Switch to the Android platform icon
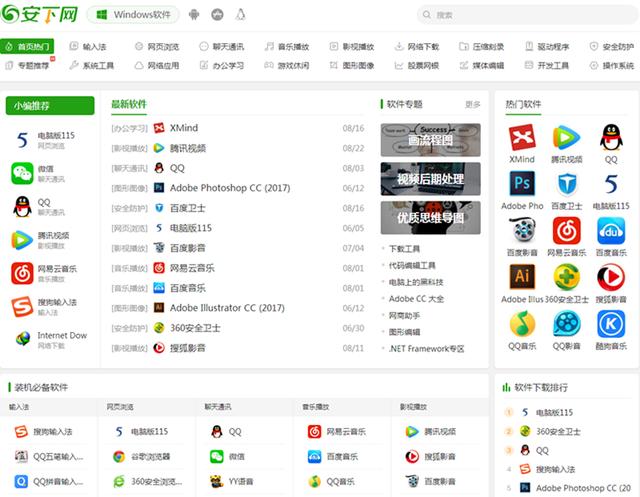The image size is (640, 497). click(x=193, y=15)
